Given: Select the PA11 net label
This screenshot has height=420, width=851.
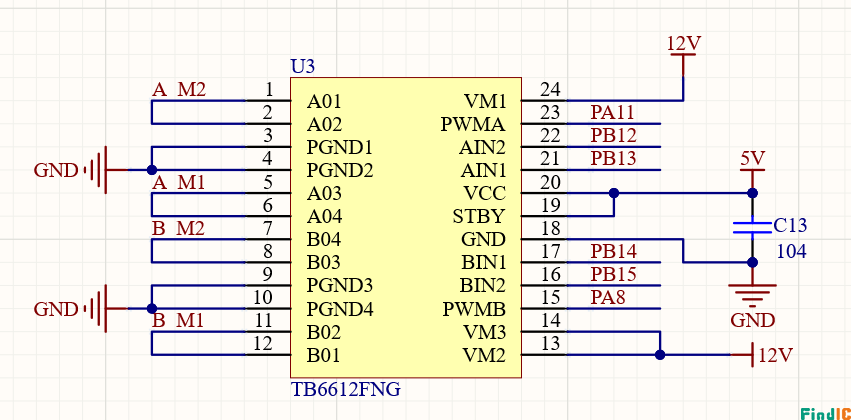Looking at the screenshot, I should 612,113.
